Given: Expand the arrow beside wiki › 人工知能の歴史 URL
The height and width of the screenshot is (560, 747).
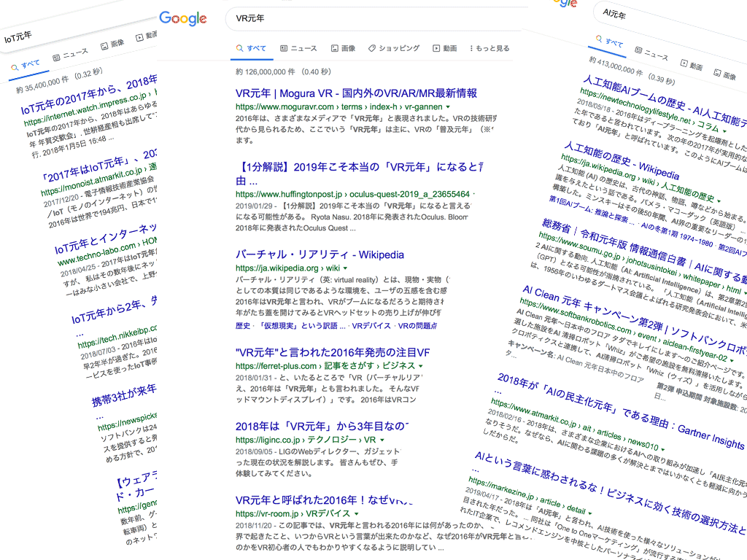Looking at the screenshot, I should coord(719,201).
